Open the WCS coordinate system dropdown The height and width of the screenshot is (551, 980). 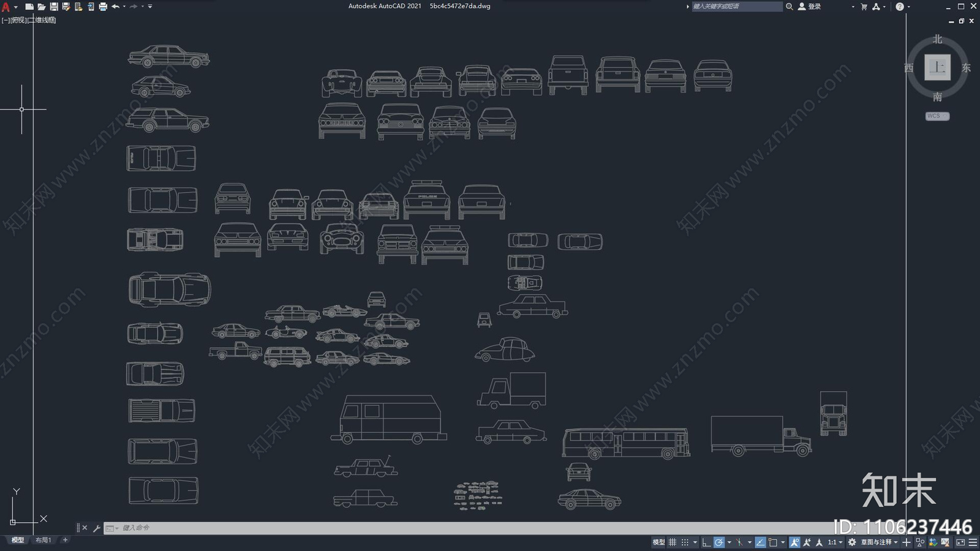(x=937, y=116)
